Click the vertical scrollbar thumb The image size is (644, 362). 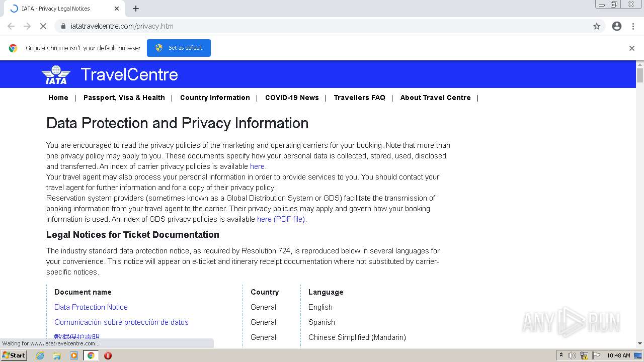click(x=640, y=75)
